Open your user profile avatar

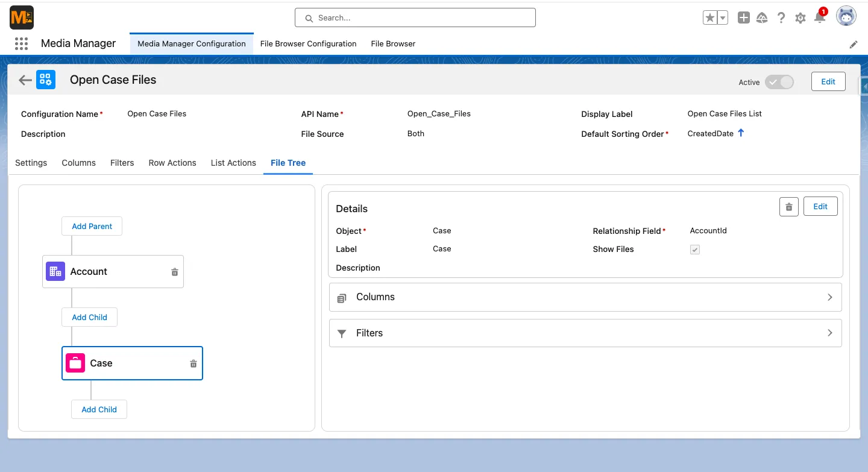pos(846,16)
